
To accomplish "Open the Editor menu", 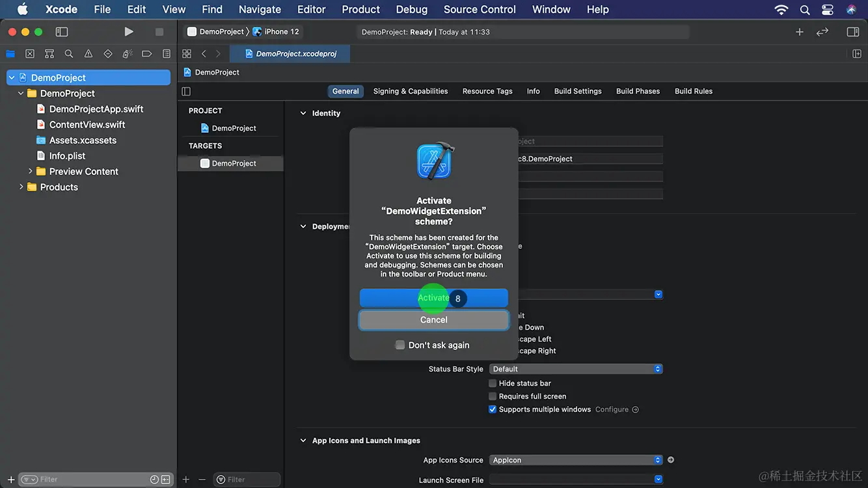I will [311, 9].
